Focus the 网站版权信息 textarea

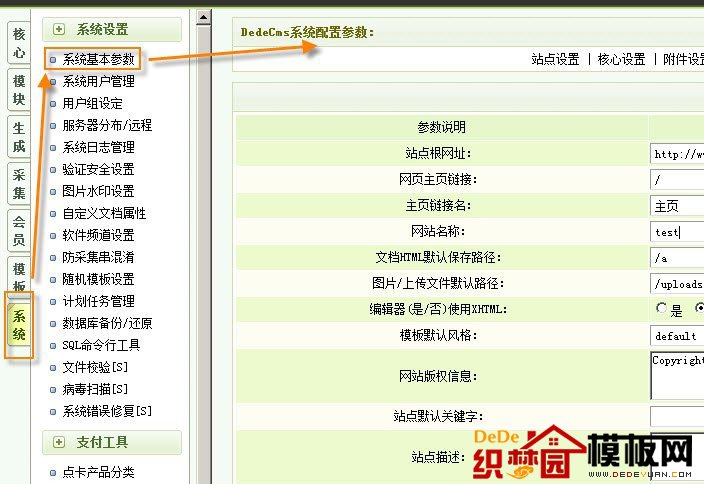[x=677, y=376]
